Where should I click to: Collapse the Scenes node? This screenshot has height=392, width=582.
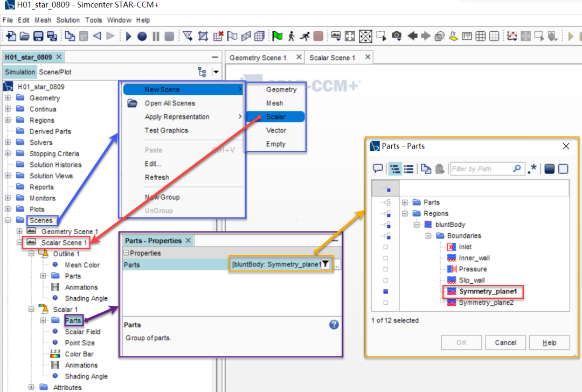point(8,220)
